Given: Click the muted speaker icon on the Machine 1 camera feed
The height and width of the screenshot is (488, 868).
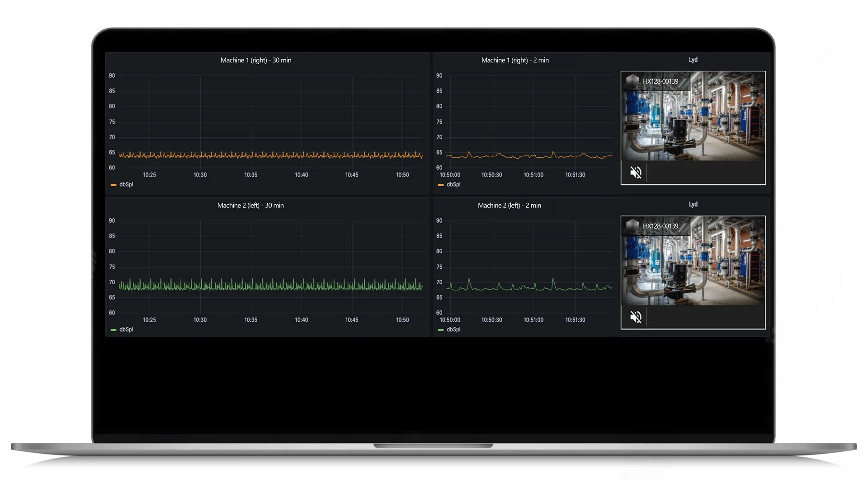Looking at the screenshot, I should point(636,172).
